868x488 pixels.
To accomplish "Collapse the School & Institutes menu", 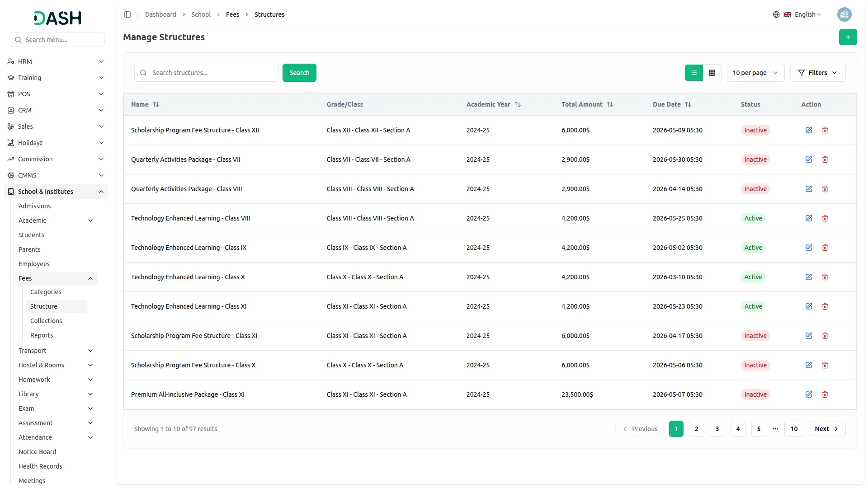I will (56, 192).
